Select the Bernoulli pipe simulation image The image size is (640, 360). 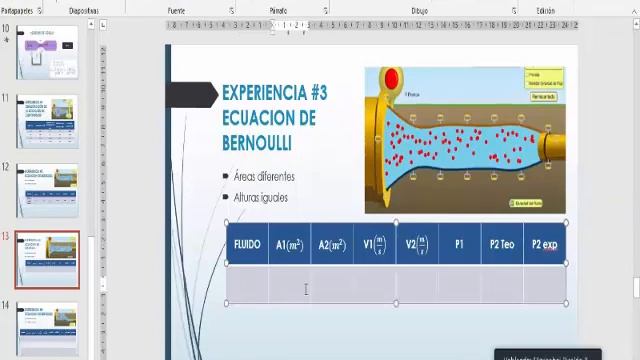(x=465, y=140)
